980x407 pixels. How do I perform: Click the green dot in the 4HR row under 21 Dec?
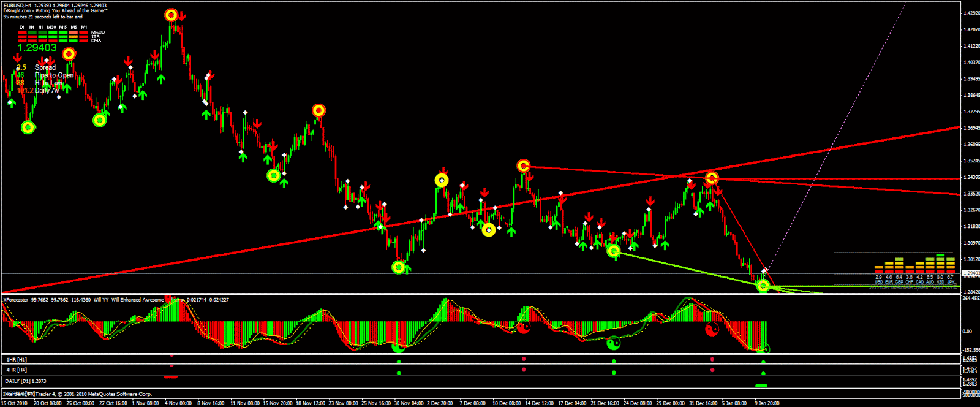[x=614, y=371]
